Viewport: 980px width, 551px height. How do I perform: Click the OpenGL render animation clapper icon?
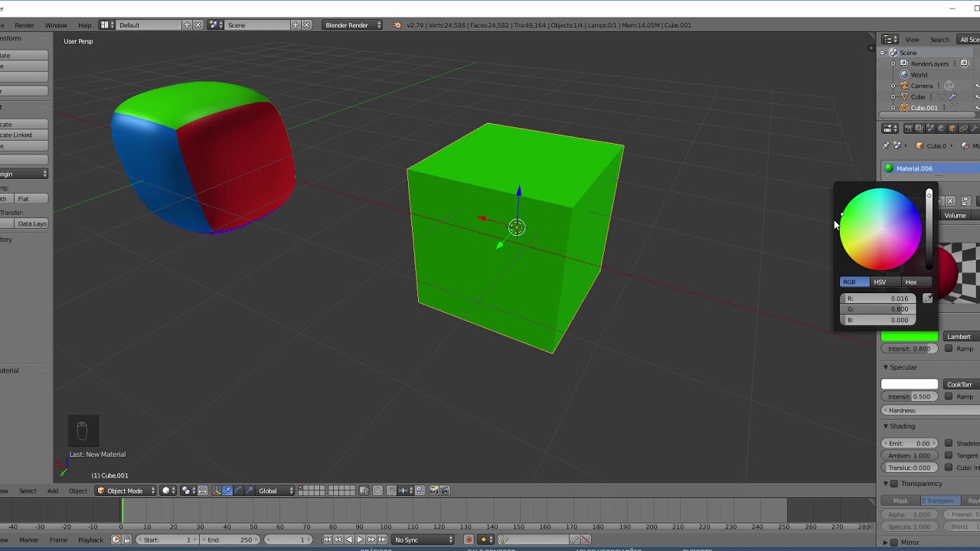click(445, 491)
